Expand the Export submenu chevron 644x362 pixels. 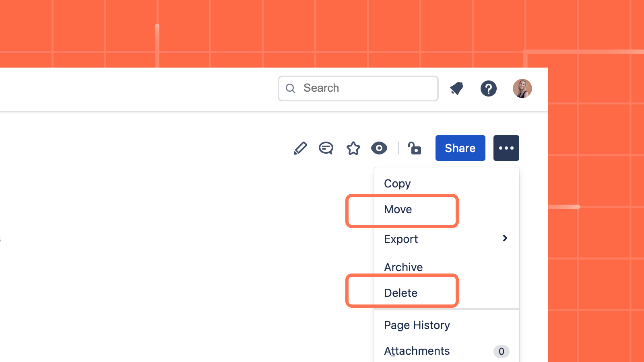point(505,239)
